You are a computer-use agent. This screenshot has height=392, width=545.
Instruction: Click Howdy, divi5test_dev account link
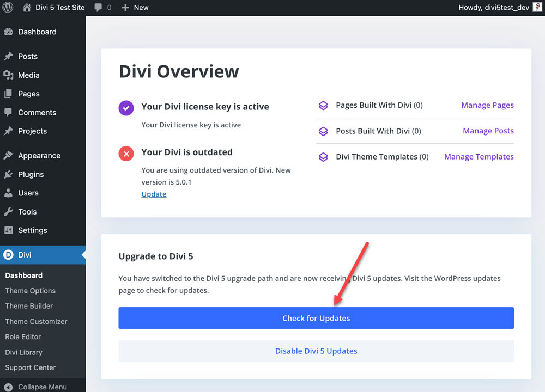click(494, 7)
